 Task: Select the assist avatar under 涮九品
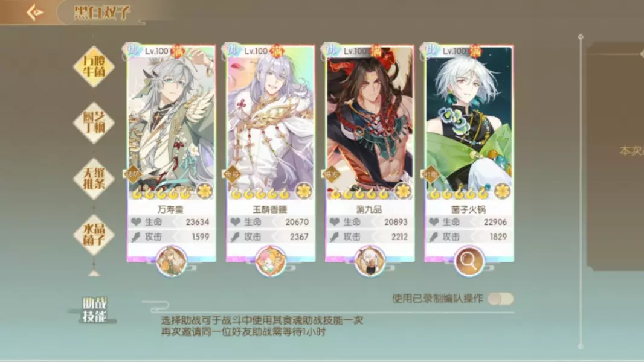pyautogui.click(x=370, y=261)
